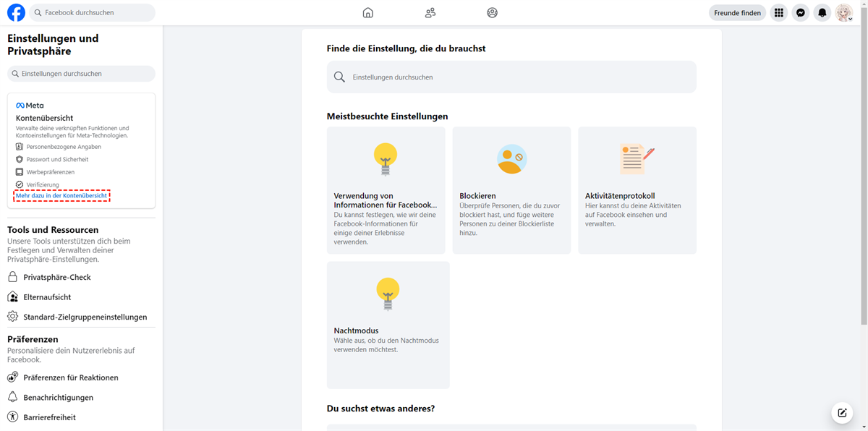This screenshot has height=431, width=868.
Task: Open the Nachtmodus card title
Action: click(x=356, y=330)
